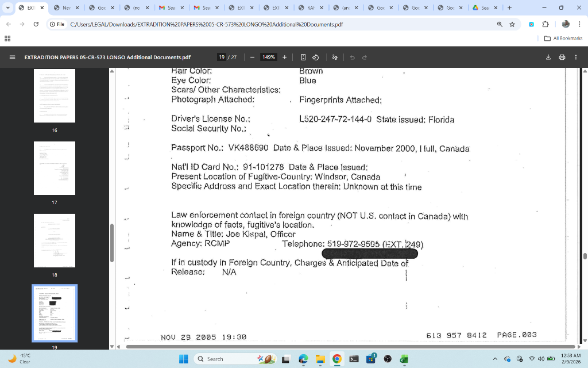Image resolution: width=588 pixels, height=368 pixels.
Task: Click the horizontal scrollbar under the document
Action: 345,347
